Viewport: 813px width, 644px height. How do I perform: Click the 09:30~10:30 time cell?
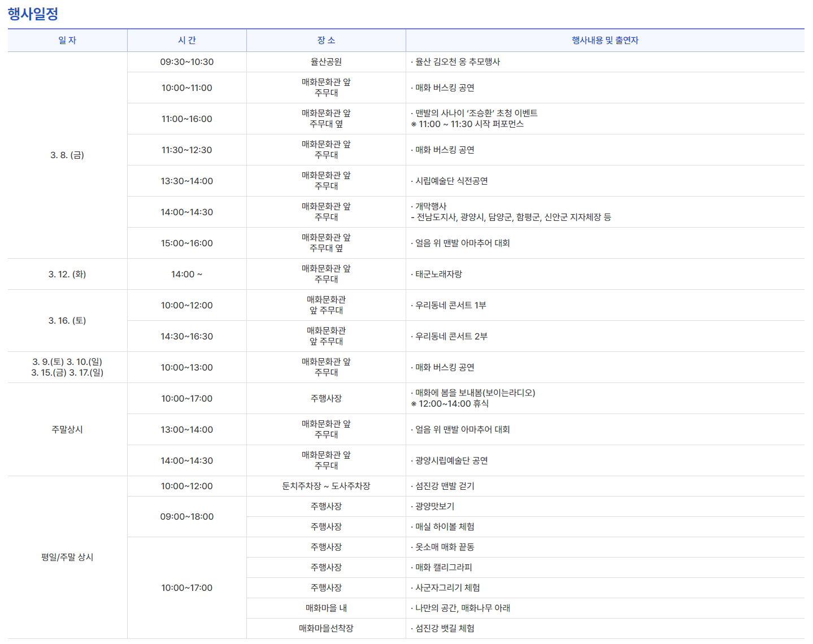pos(187,62)
